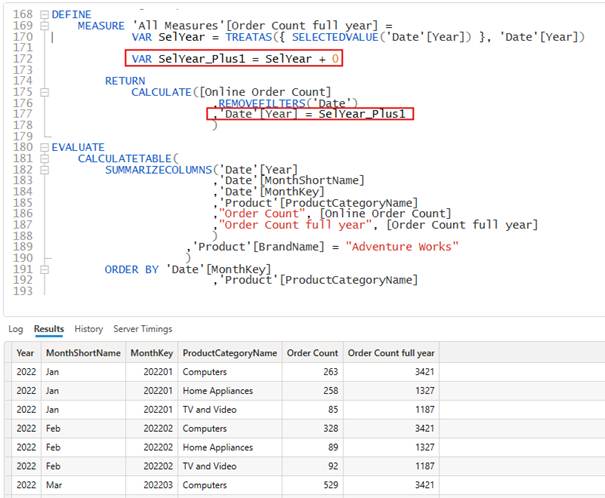Collapse the CALCULATE fold on line 175

44,92
